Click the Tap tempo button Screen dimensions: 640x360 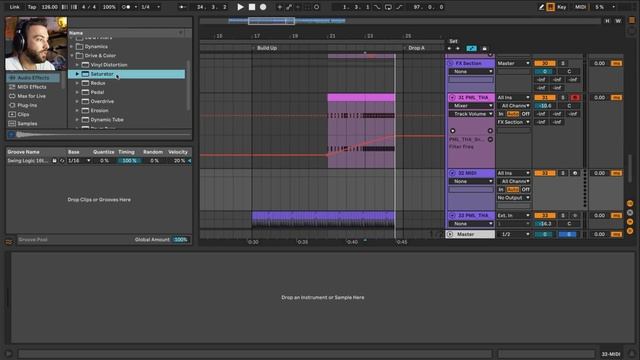click(x=32, y=7)
